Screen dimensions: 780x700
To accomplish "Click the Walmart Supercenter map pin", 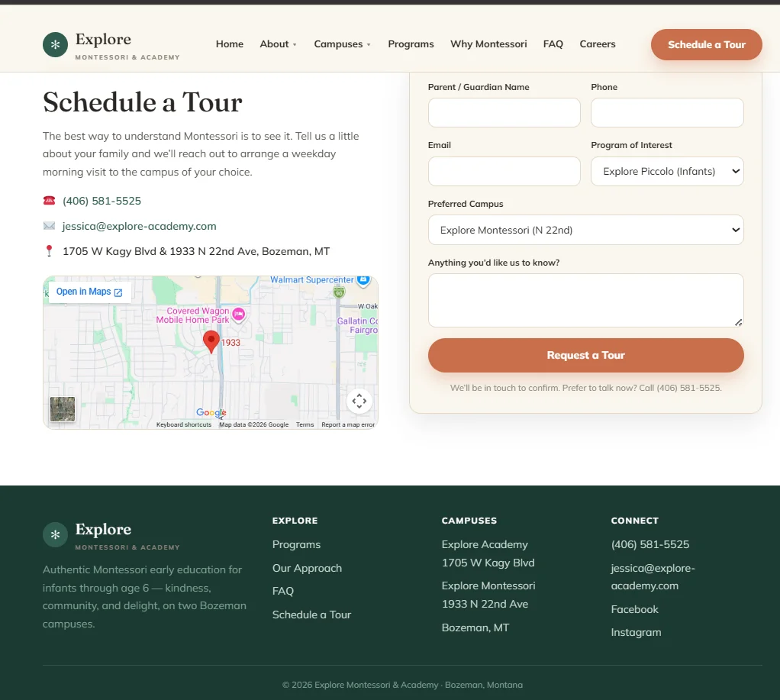I will (363, 280).
